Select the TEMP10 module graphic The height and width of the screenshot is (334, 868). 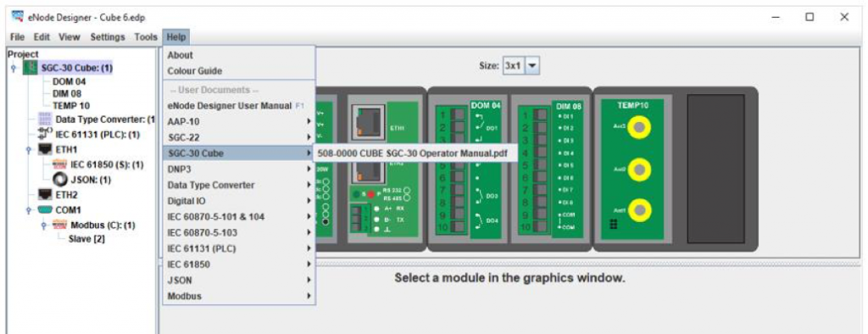tap(632, 169)
